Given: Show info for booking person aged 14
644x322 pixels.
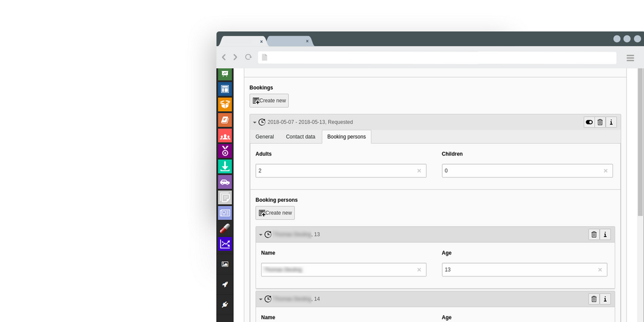Looking at the screenshot, I should pyautogui.click(x=605, y=299).
